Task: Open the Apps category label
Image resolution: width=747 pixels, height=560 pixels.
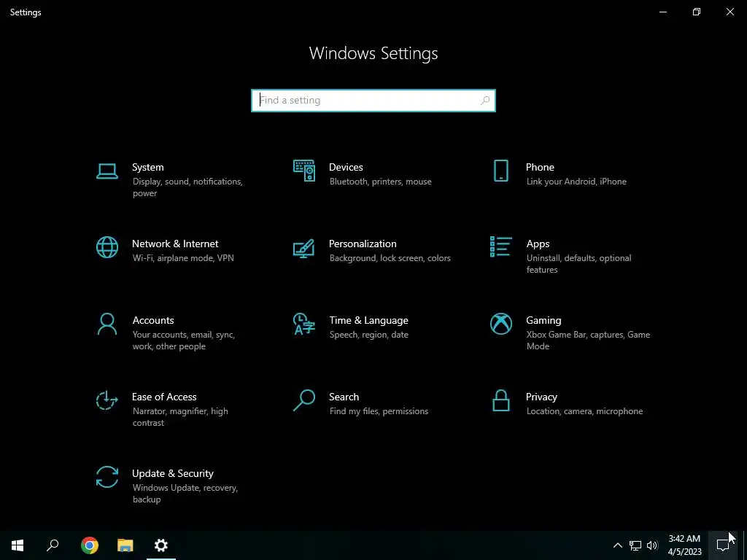Action: tap(538, 244)
